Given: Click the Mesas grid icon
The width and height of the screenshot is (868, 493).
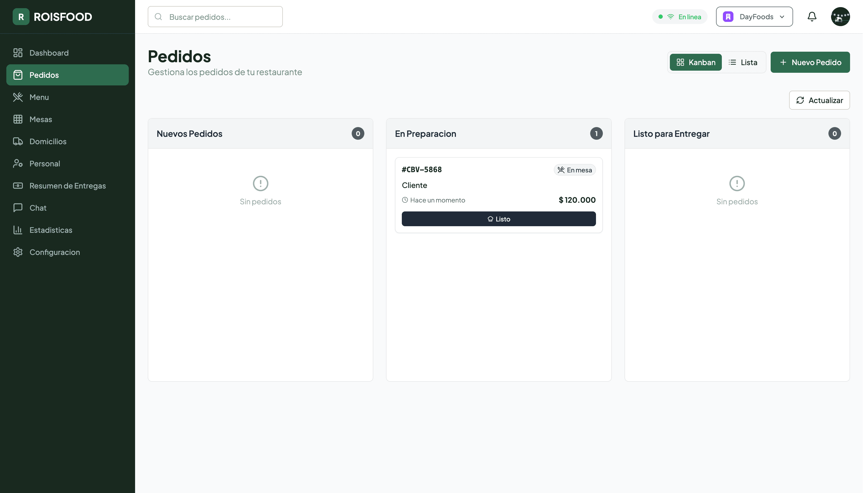Looking at the screenshot, I should 18,119.
